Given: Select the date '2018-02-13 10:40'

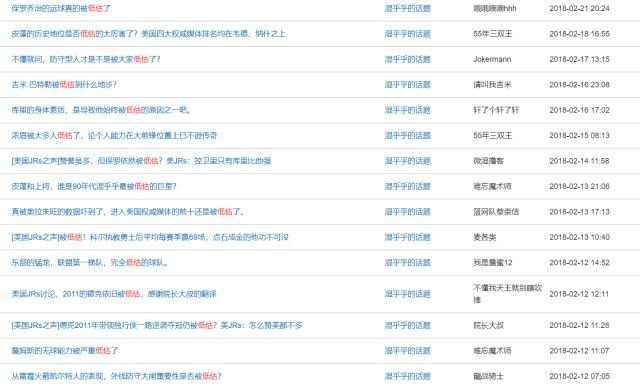Looking at the screenshot, I should point(580,237).
